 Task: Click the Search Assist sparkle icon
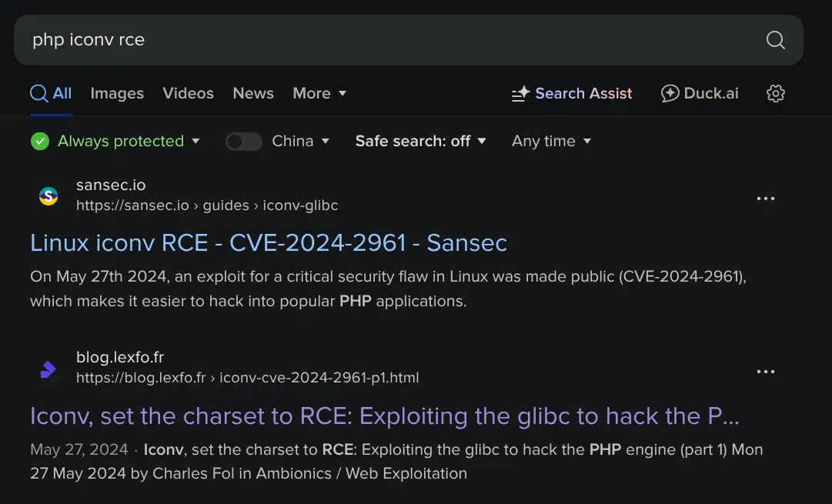(x=521, y=94)
